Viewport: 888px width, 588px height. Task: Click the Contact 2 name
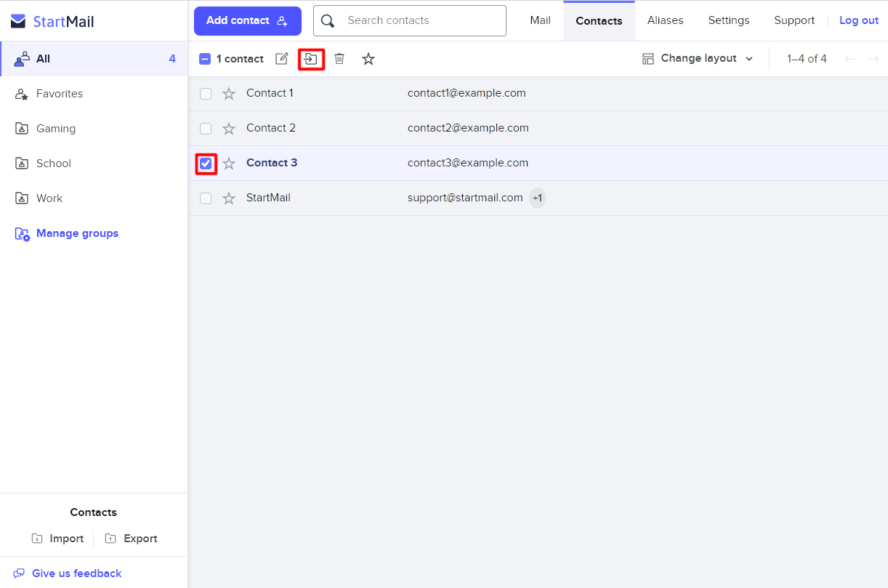(x=271, y=128)
